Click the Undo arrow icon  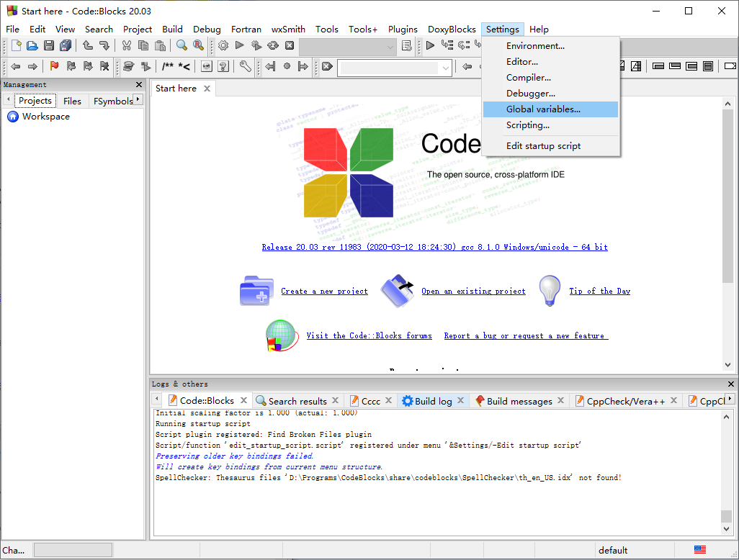[88, 45]
